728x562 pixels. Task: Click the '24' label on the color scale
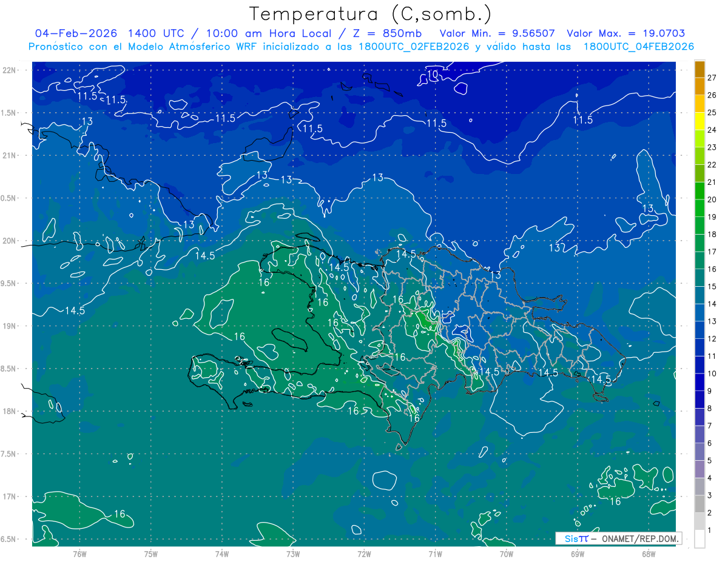[712, 130]
